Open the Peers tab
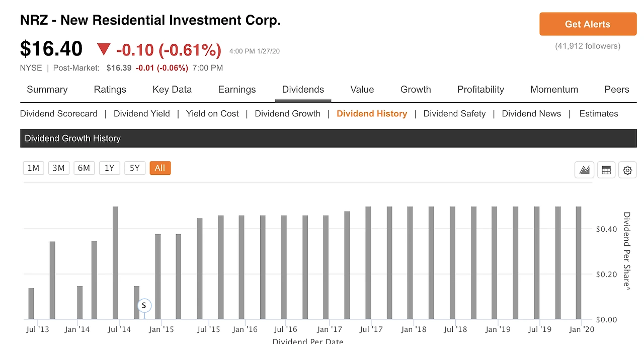Viewport: 644px width, 344px height. 616,90
